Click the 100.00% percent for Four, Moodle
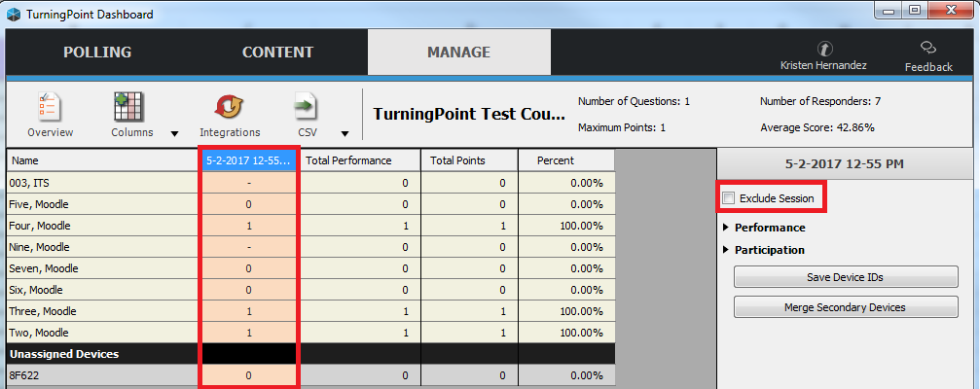The width and height of the screenshot is (980, 389). (x=566, y=226)
